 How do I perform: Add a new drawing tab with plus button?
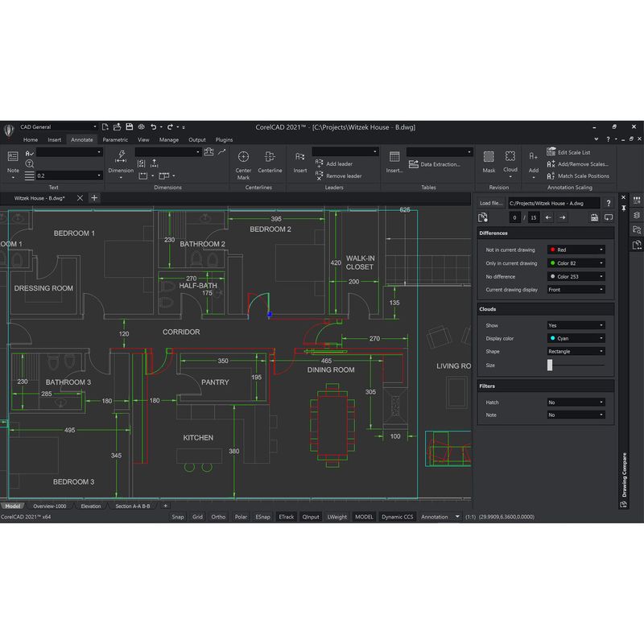94,198
